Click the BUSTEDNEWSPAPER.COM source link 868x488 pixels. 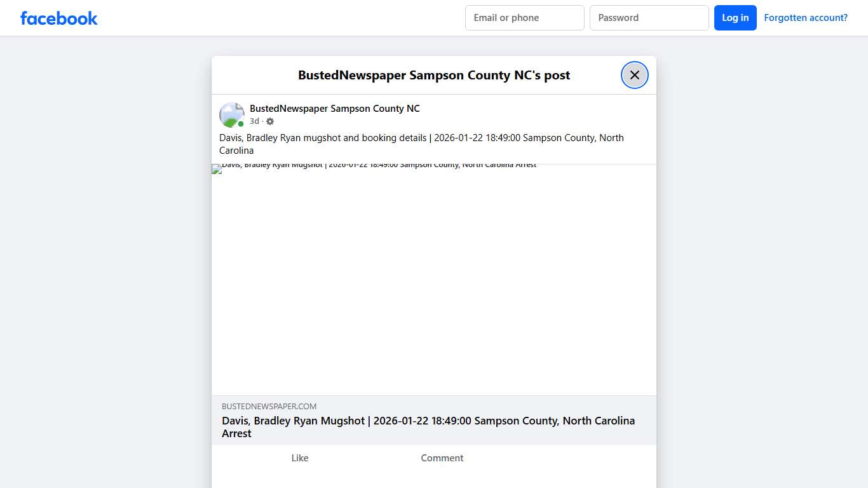pyautogui.click(x=268, y=406)
